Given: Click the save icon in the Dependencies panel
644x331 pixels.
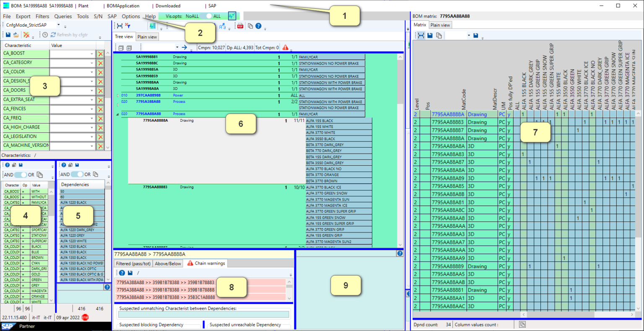Looking at the screenshot, I should pos(77,165).
